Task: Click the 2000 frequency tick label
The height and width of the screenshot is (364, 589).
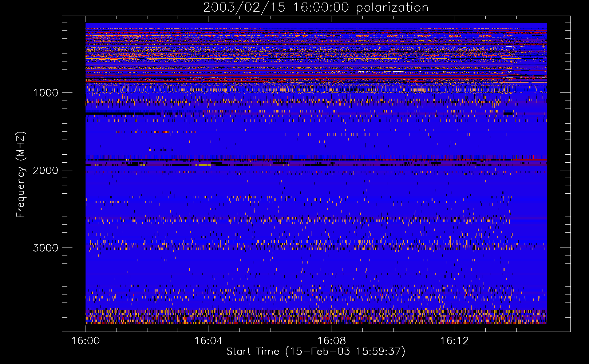Action: (46, 170)
